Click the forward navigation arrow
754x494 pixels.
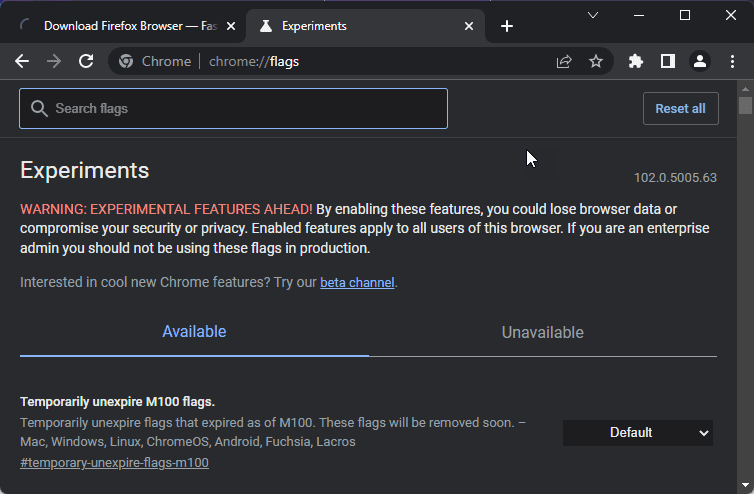[x=54, y=62]
